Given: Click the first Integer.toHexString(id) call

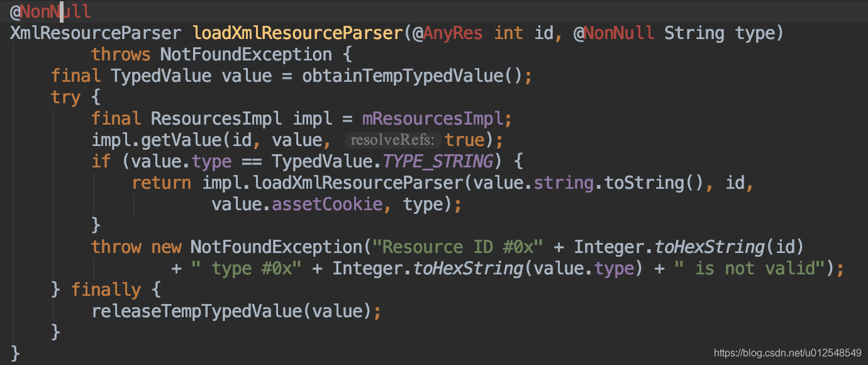Looking at the screenshot, I should pos(689,247).
